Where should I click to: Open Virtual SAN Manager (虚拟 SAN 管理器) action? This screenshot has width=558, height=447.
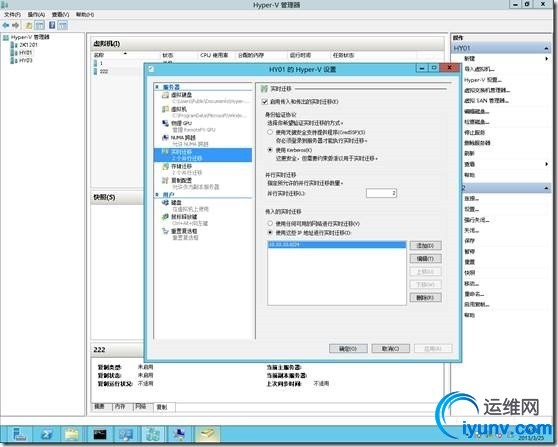point(486,101)
